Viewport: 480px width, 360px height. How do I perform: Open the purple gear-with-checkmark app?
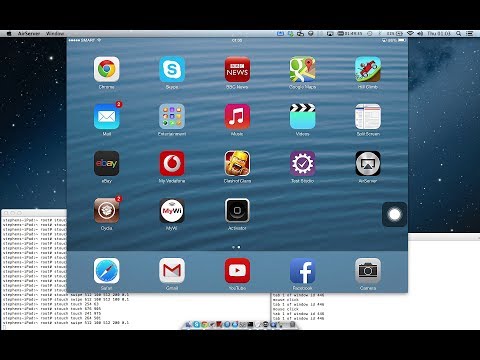click(302, 163)
